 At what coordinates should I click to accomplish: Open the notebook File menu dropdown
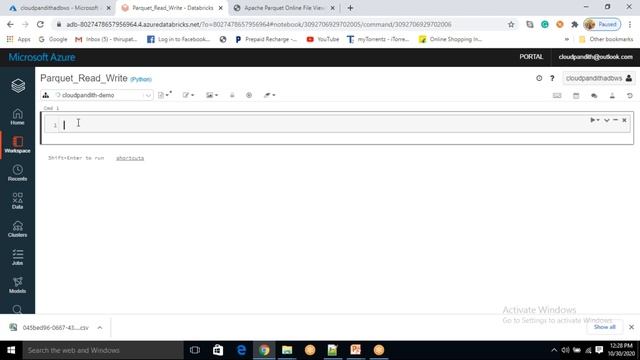click(x=164, y=95)
